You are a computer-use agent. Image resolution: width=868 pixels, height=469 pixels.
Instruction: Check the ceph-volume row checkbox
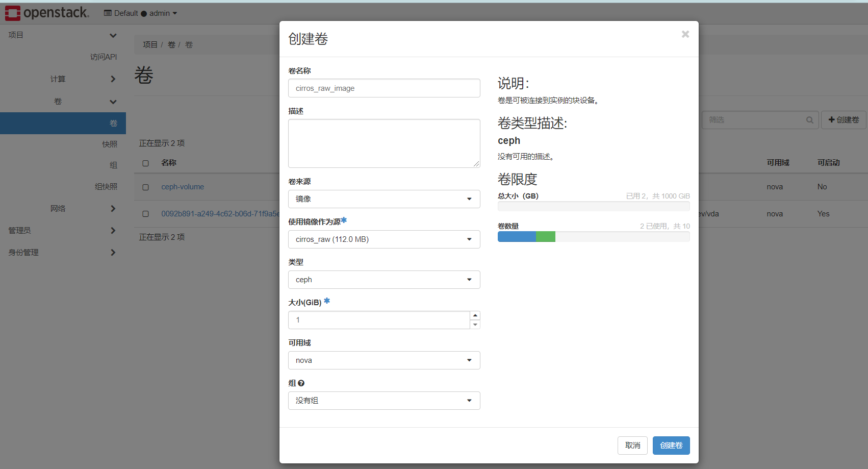[146, 187]
